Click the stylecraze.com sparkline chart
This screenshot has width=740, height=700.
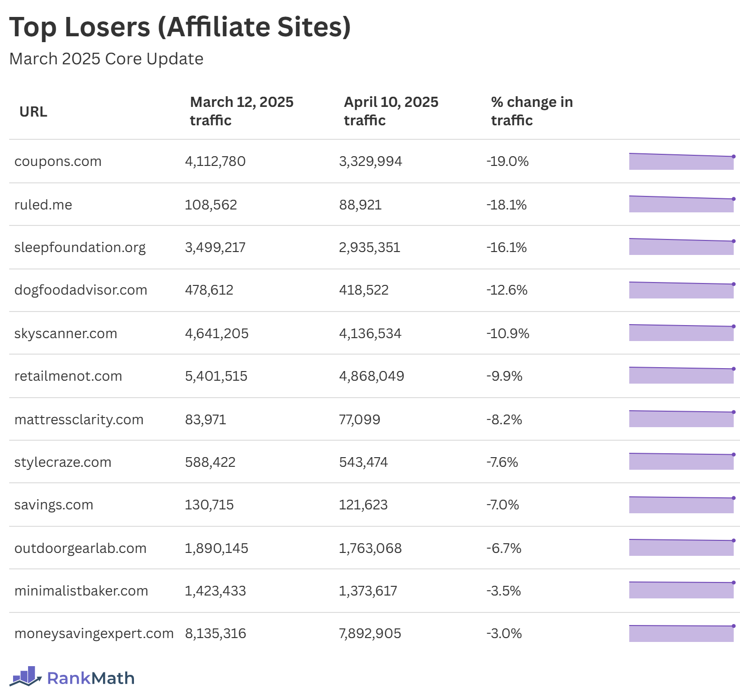coord(682,461)
